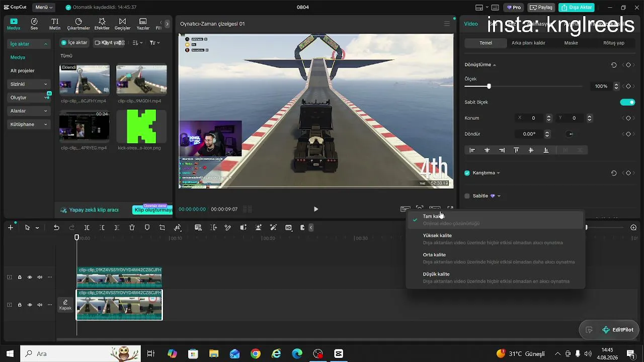Expand the Oluştur sidebar section
This screenshot has width=644, height=362.
pyautogui.click(x=29, y=98)
